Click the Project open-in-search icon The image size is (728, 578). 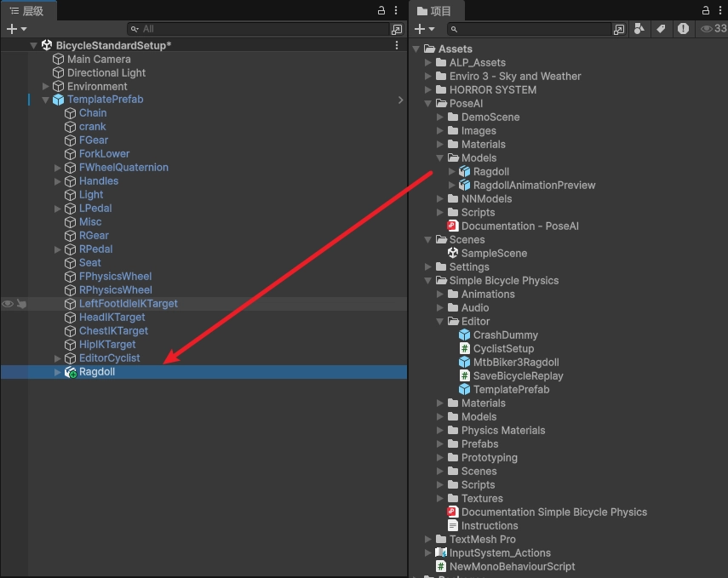(x=619, y=29)
